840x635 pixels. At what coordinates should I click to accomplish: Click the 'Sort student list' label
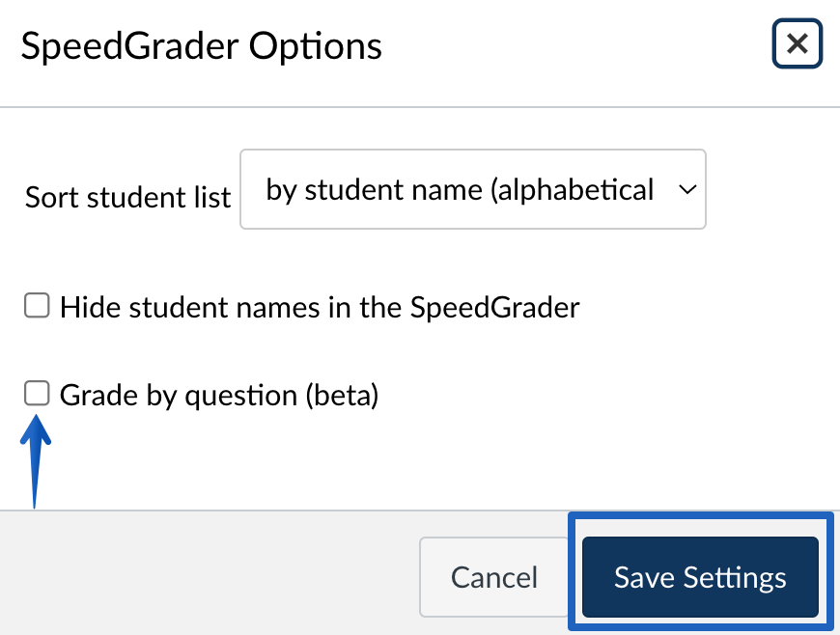coord(127,197)
